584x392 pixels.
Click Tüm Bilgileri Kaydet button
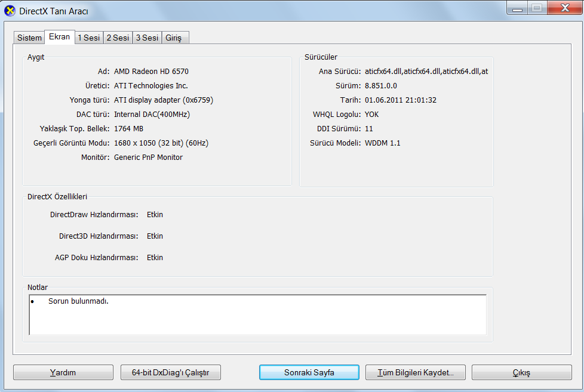click(415, 372)
